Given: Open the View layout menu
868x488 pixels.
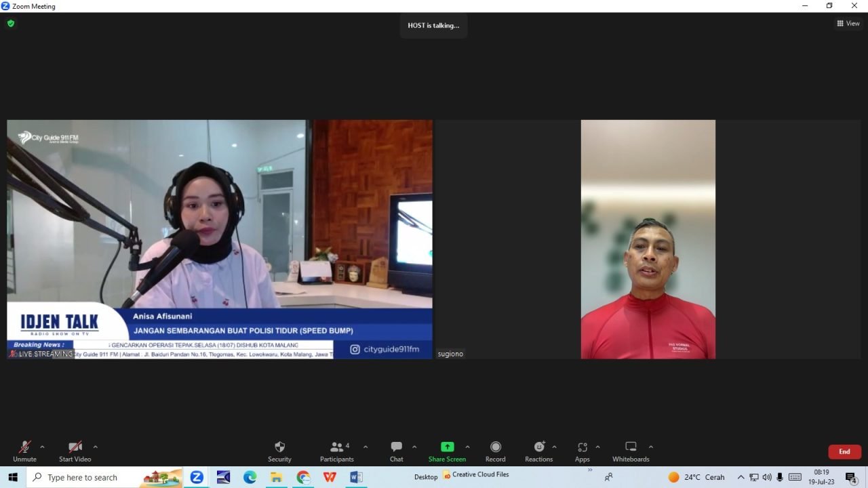Looking at the screenshot, I should point(848,24).
